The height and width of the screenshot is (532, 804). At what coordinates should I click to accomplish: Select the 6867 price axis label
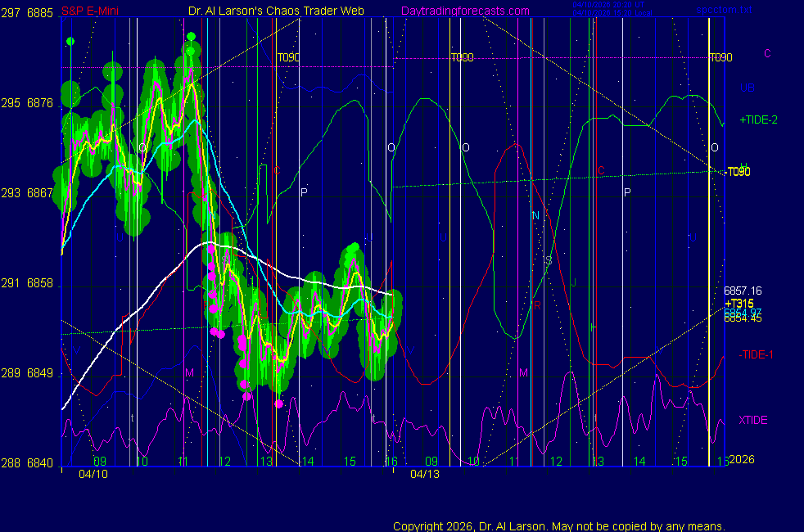coord(39,193)
